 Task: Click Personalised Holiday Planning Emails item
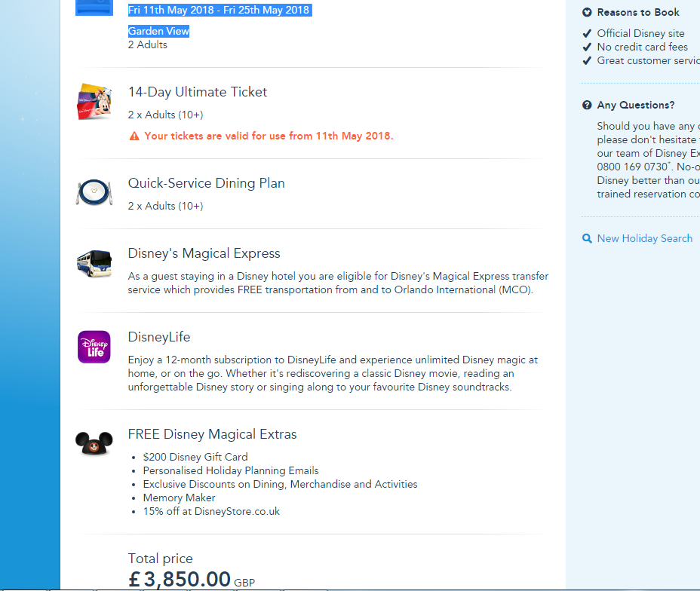pos(231,470)
